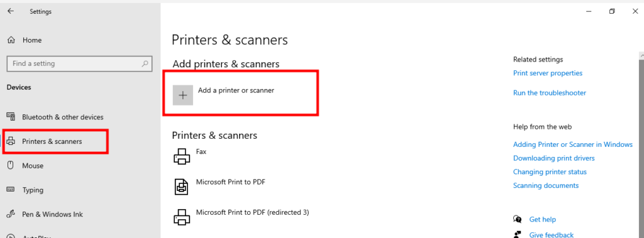
Task: Click the Home house icon
Action: 11,40
